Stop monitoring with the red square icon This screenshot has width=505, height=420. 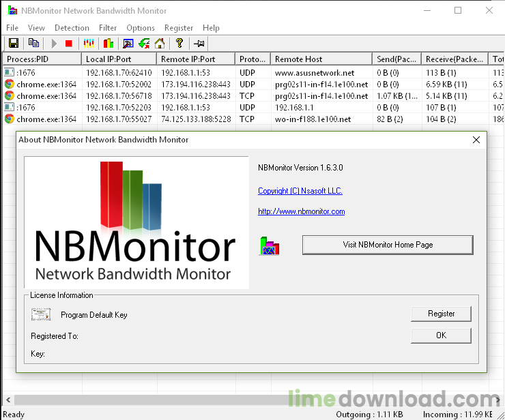pyautogui.click(x=69, y=43)
